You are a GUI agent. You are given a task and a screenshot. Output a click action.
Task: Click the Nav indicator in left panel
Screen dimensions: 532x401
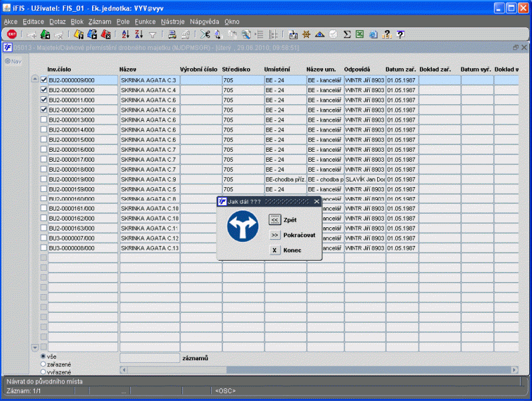pyautogui.click(x=13, y=61)
